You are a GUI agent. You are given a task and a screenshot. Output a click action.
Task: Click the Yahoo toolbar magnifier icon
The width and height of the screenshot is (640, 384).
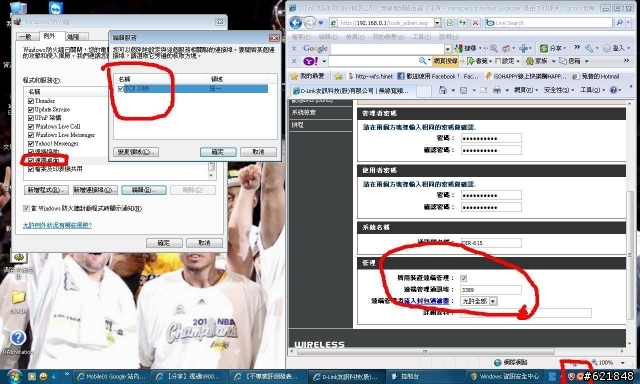point(423,61)
